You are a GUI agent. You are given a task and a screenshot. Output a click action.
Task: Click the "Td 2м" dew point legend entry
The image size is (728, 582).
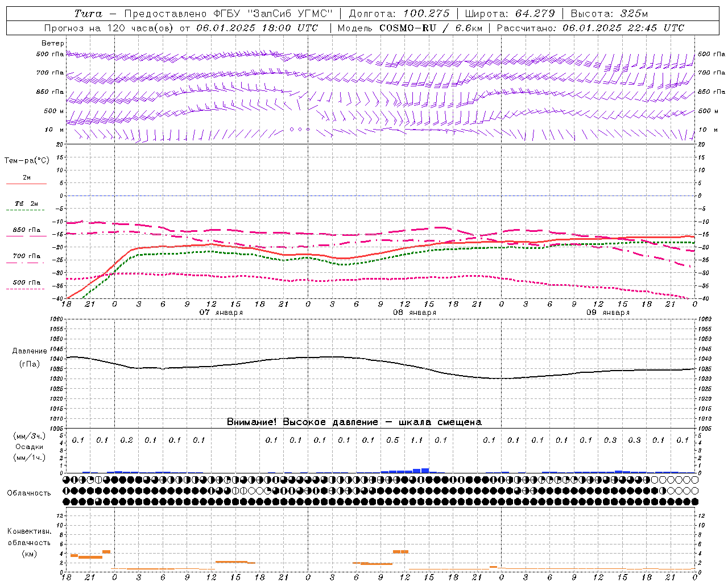26,203
